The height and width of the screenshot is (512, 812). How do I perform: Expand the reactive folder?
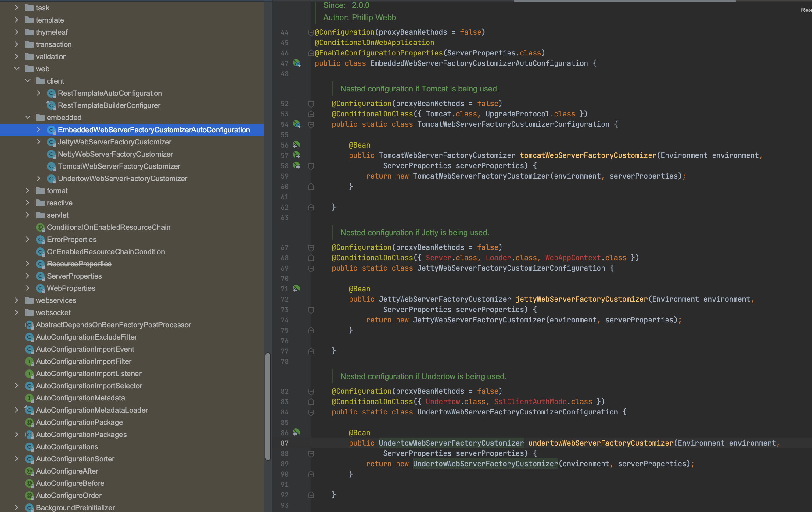(28, 203)
